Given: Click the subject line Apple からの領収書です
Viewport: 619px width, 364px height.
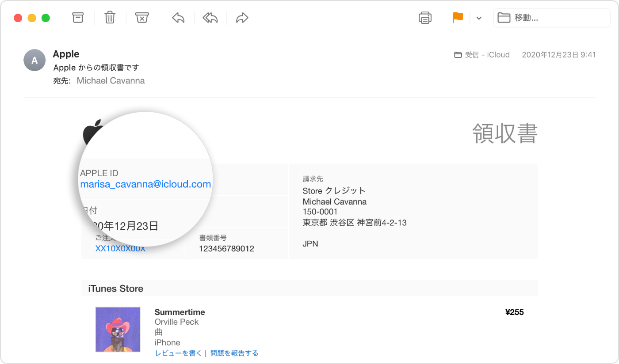Looking at the screenshot, I should click(x=96, y=68).
